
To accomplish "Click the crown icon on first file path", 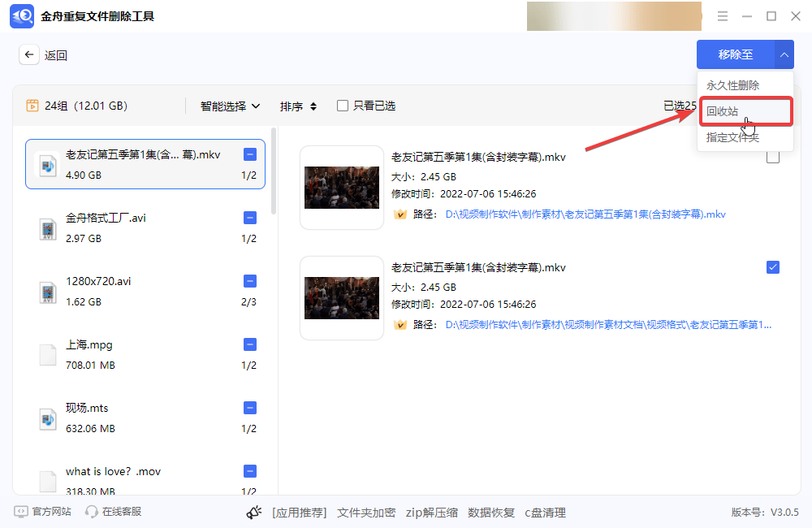I will pyautogui.click(x=400, y=214).
